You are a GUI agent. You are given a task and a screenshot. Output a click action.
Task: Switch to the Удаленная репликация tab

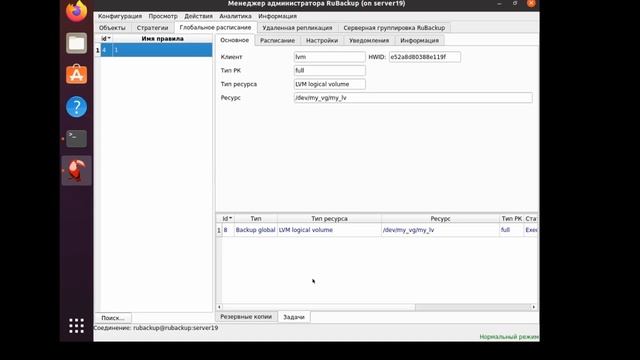(x=297, y=28)
